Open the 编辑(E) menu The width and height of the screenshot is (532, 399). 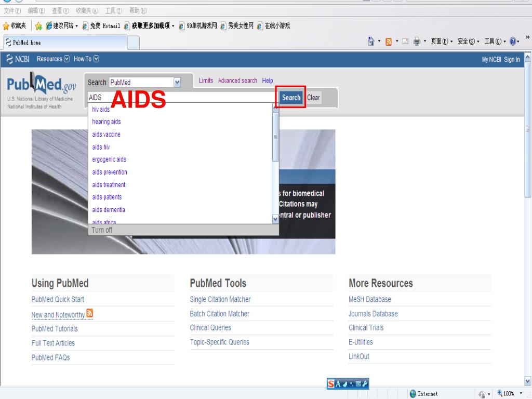36,11
